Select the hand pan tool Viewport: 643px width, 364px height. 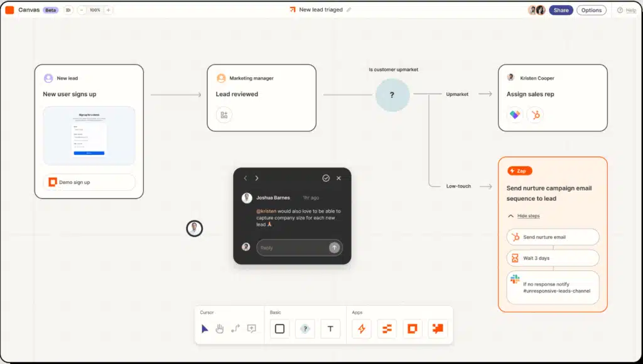tap(219, 328)
